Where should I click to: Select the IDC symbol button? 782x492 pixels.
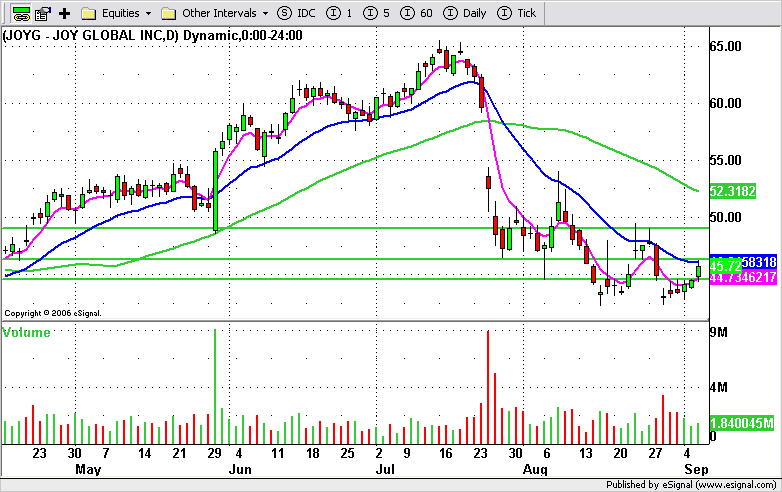click(x=296, y=13)
